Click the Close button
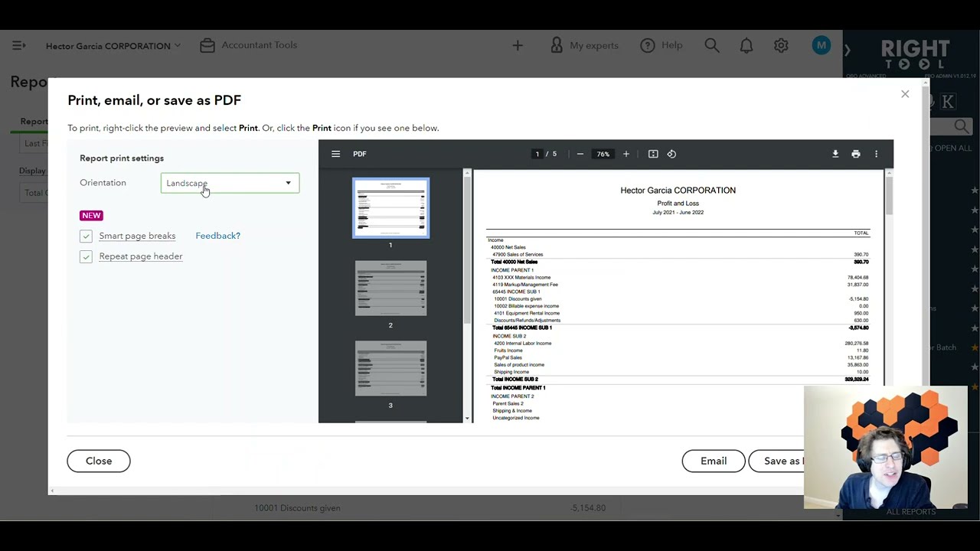The image size is (980, 551). pos(99,461)
